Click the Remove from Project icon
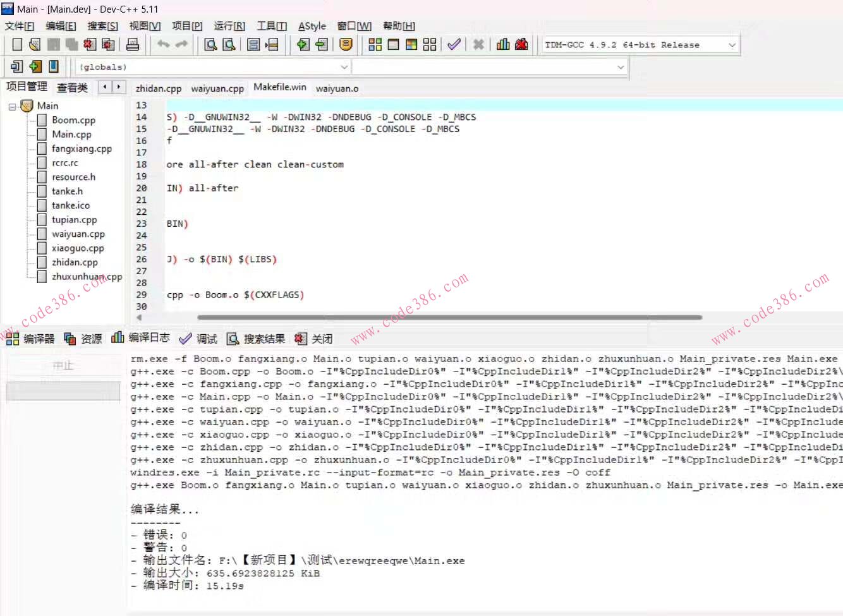 pos(322,44)
